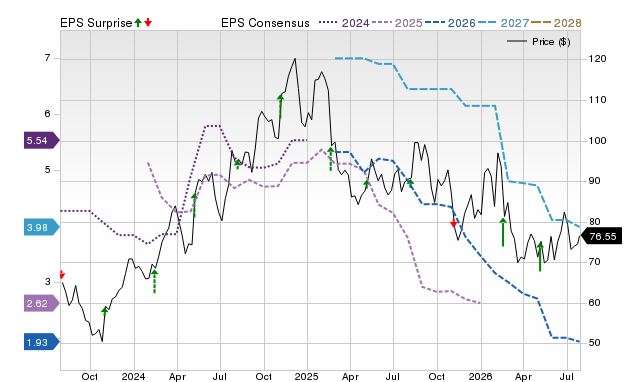
Task: Select the green surprise arrow in February 2025
Action: tap(331, 159)
